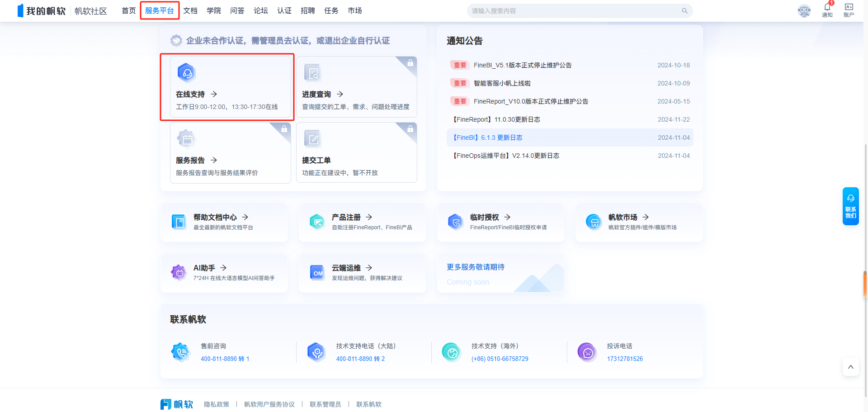Click the 投诉电话 sad-face icon

(587, 352)
